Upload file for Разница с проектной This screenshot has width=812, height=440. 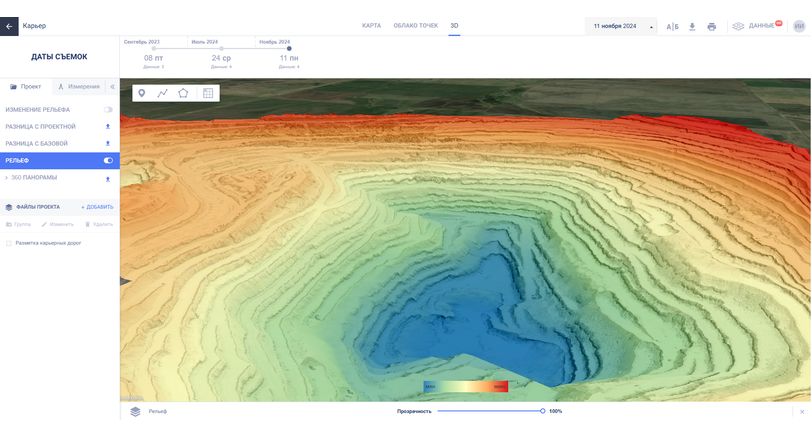pos(108,127)
